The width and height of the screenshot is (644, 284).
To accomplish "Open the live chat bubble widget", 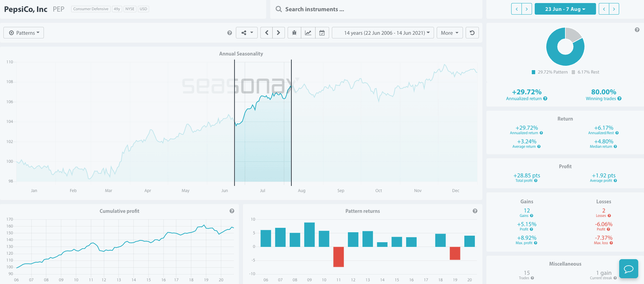I will (628, 268).
